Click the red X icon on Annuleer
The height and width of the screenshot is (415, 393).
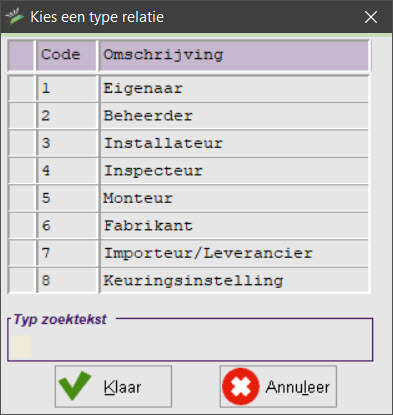coord(240,386)
